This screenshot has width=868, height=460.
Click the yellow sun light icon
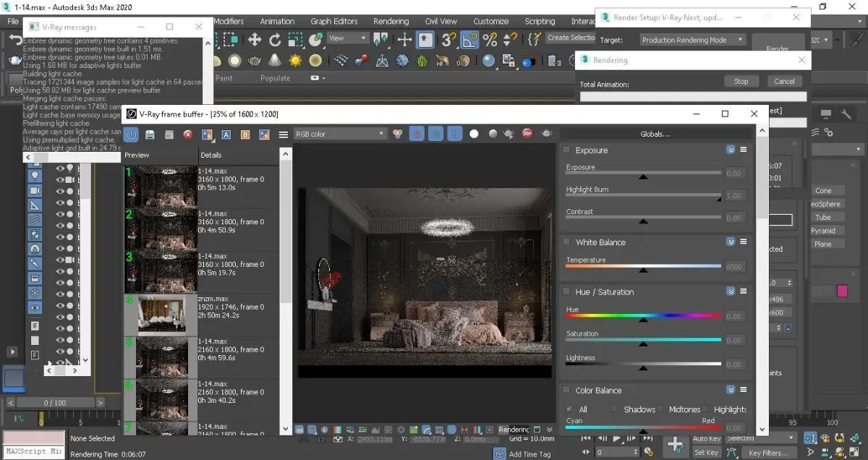point(295,61)
